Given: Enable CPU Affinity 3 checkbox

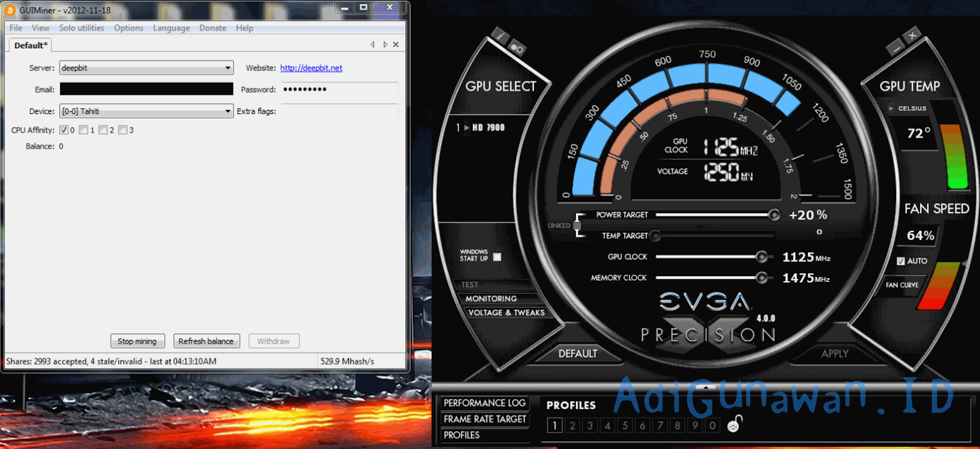Looking at the screenshot, I should [123, 130].
